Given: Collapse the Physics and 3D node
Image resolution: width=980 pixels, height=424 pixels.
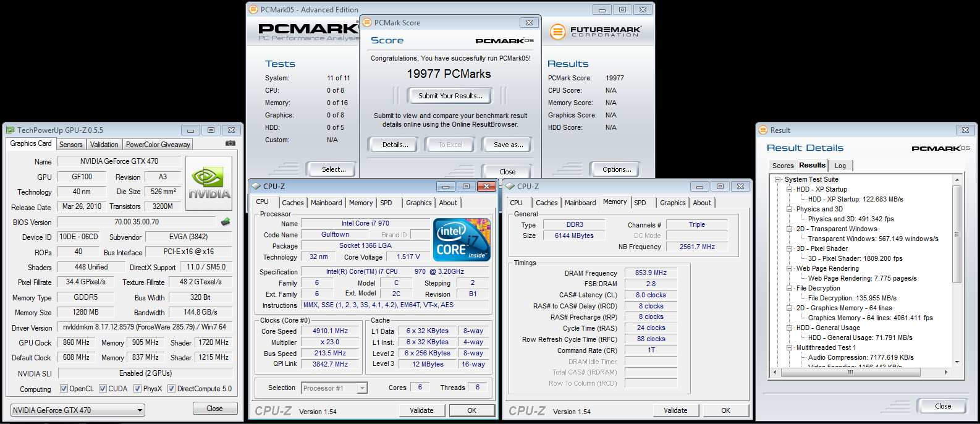Looking at the screenshot, I should click(x=790, y=209).
